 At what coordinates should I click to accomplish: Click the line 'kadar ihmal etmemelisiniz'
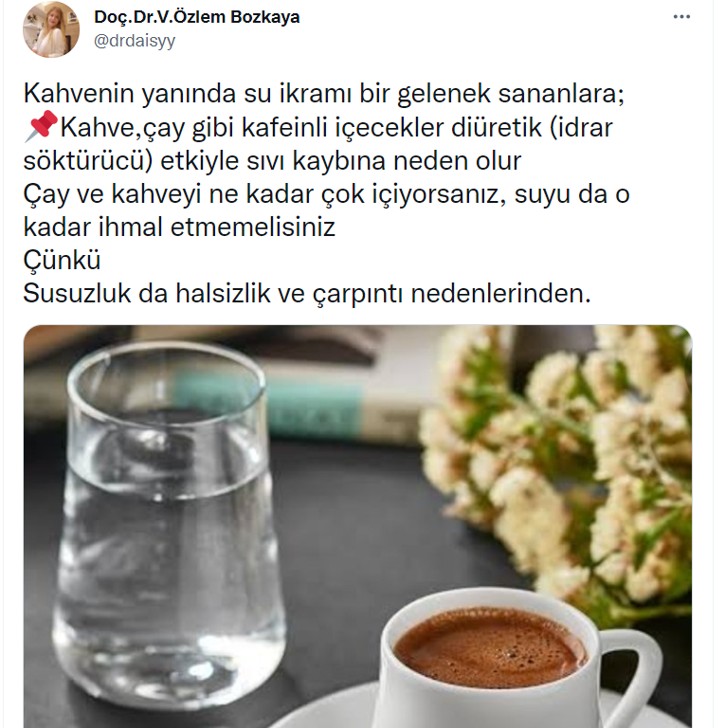click(179, 227)
